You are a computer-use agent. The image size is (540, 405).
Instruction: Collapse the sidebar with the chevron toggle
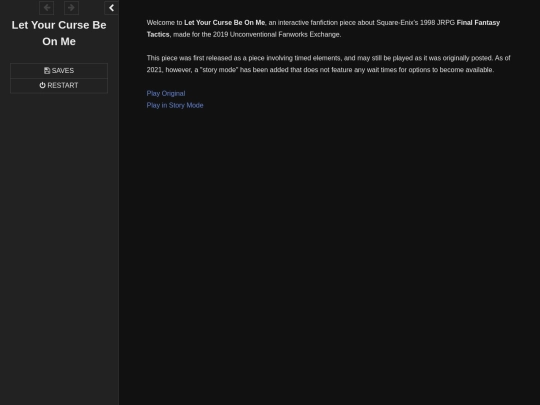pos(111,8)
